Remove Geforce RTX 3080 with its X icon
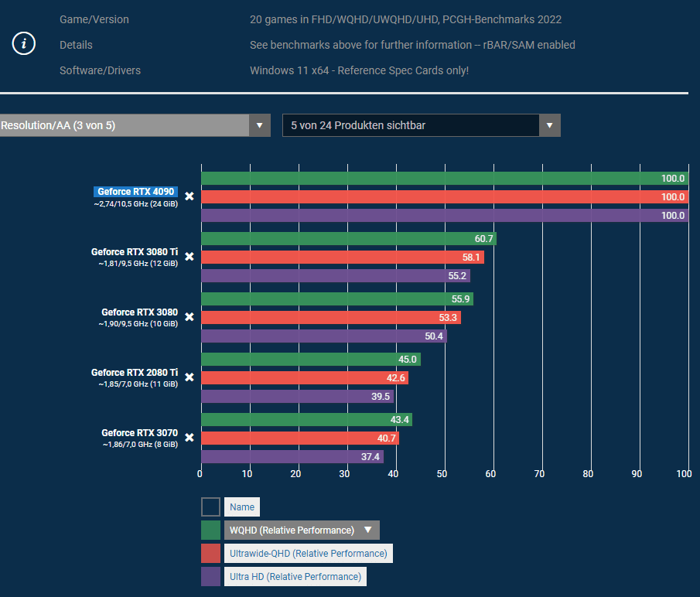 click(x=190, y=317)
